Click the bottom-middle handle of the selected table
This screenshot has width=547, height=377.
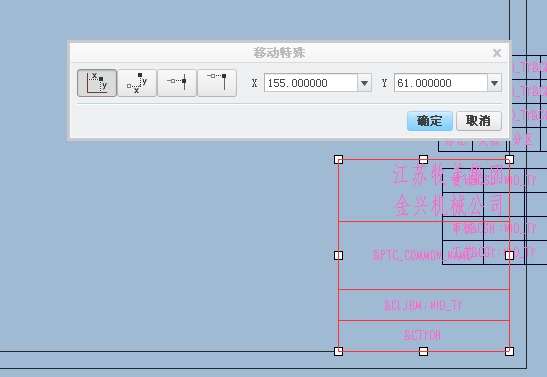pyautogui.click(x=423, y=351)
